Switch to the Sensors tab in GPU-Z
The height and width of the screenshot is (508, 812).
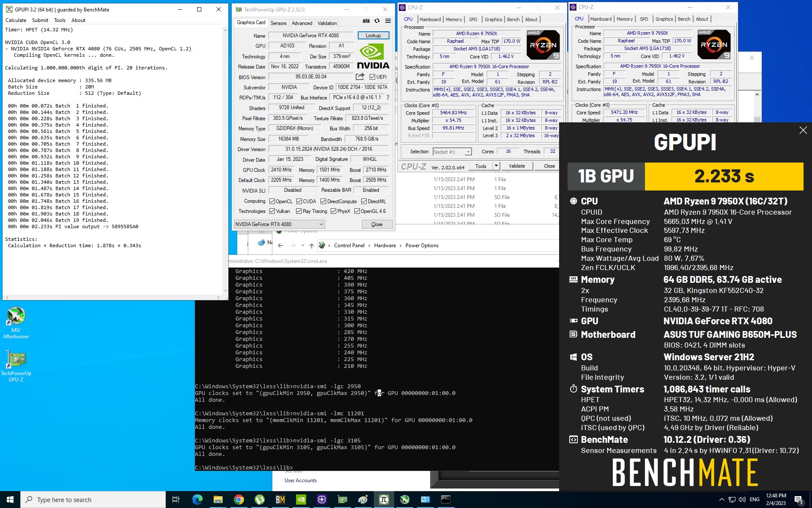(x=278, y=23)
